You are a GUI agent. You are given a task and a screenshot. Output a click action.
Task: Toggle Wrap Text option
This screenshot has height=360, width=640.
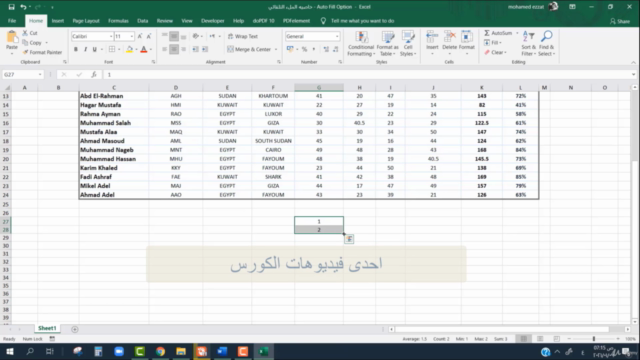243,36
